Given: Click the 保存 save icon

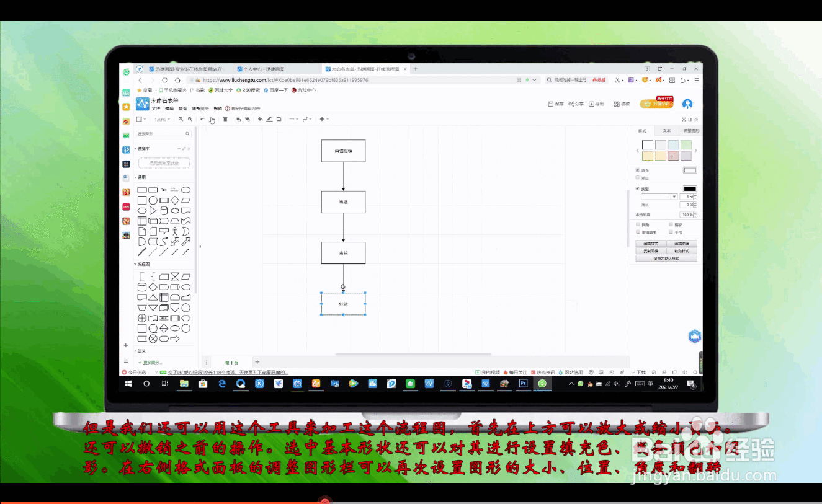Looking at the screenshot, I should tap(550, 104).
